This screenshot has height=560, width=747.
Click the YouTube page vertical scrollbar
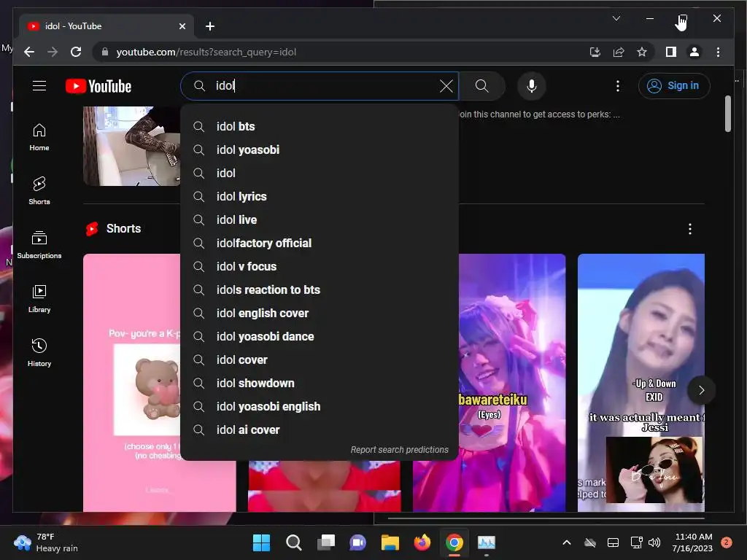tap(727, 114)
